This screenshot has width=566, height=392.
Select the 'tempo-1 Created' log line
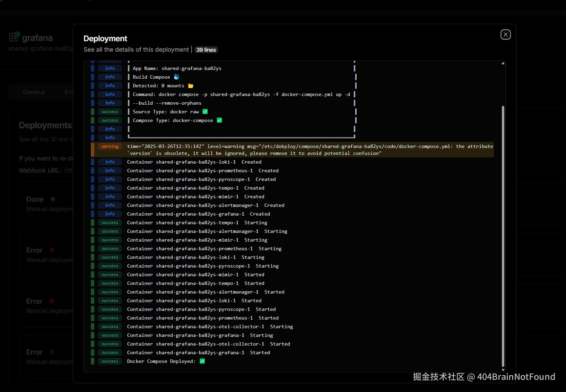click(196, 188)
